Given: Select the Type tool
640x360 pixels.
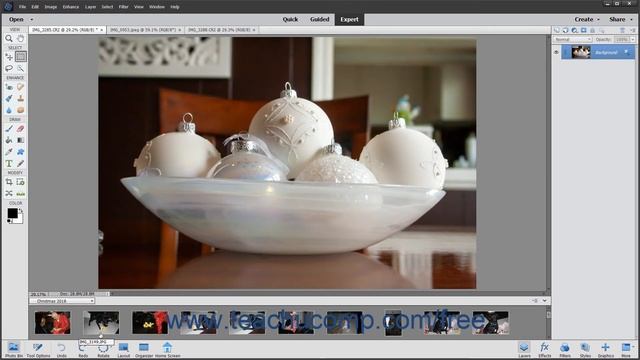Looking at the screenshot, I should tap(9, 164).
